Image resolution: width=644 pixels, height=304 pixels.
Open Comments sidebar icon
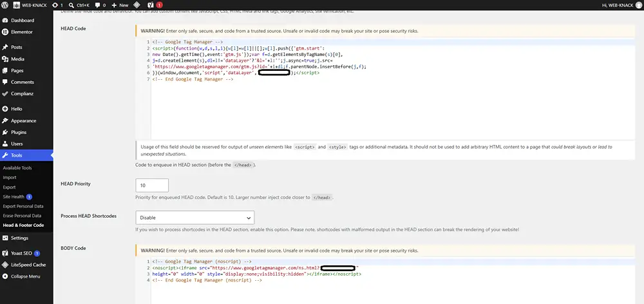(x=5, y=82)
